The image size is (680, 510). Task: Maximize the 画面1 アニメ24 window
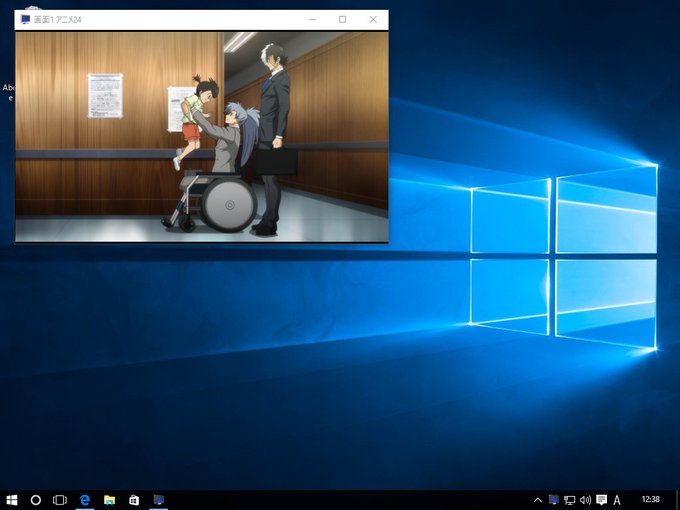(x=343, y=20)
